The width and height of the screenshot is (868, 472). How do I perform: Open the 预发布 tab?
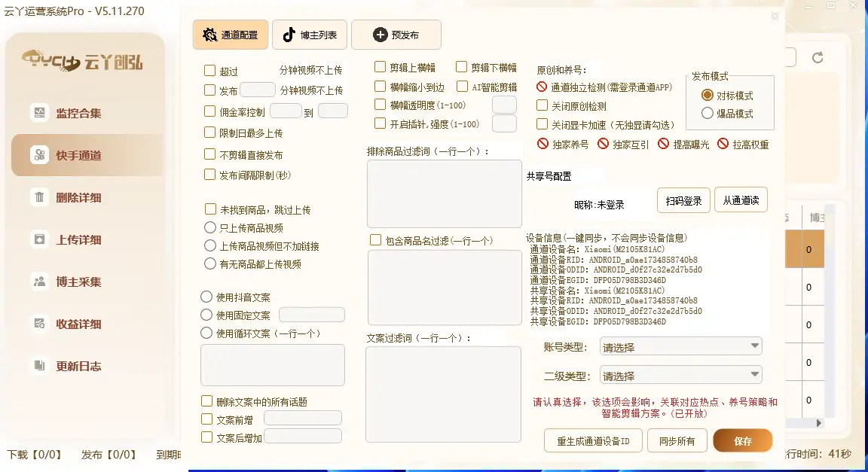[x=396, y=35]
